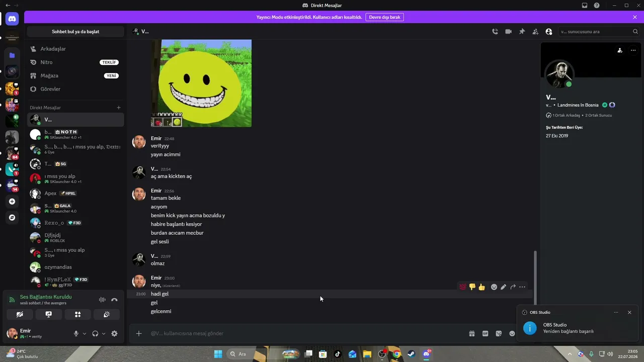Open the soundboard in the voice panel
644x362 pixels.
click(x=107, y=314)
